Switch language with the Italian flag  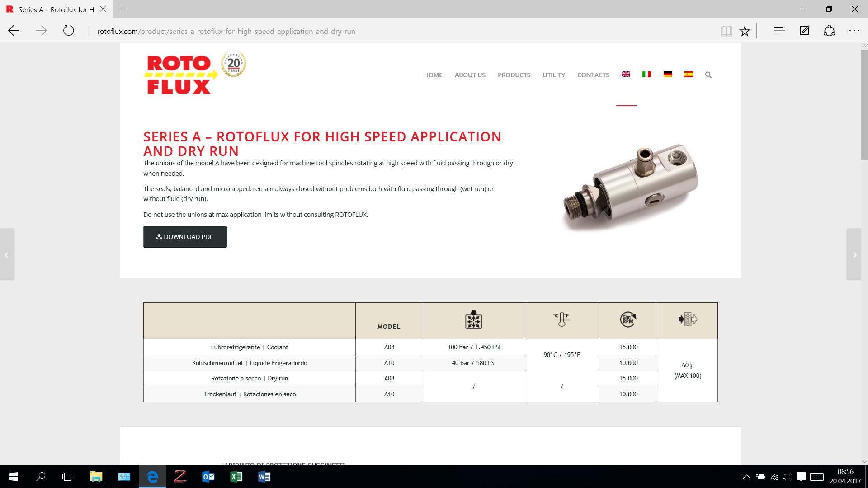point(646,75)
